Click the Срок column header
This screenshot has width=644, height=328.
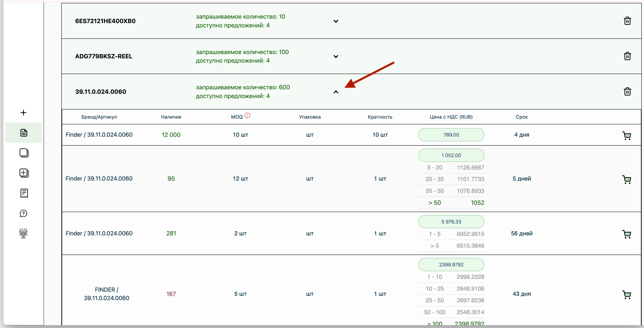pos(522,117)
